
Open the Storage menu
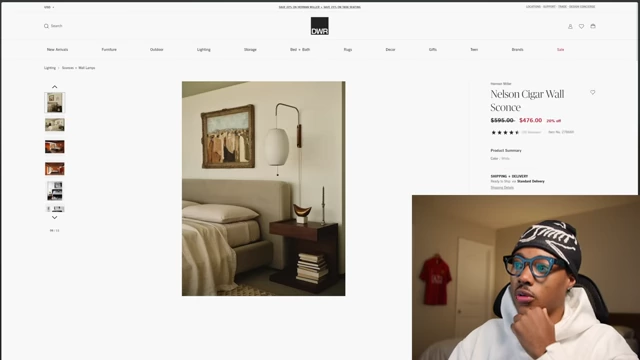[x=250, y=49]
